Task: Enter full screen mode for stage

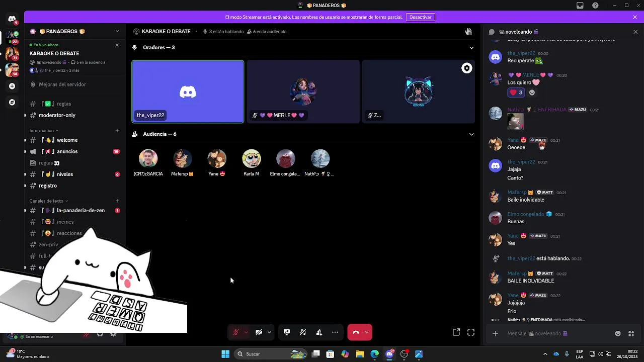Action: click(x=471, y=332)
